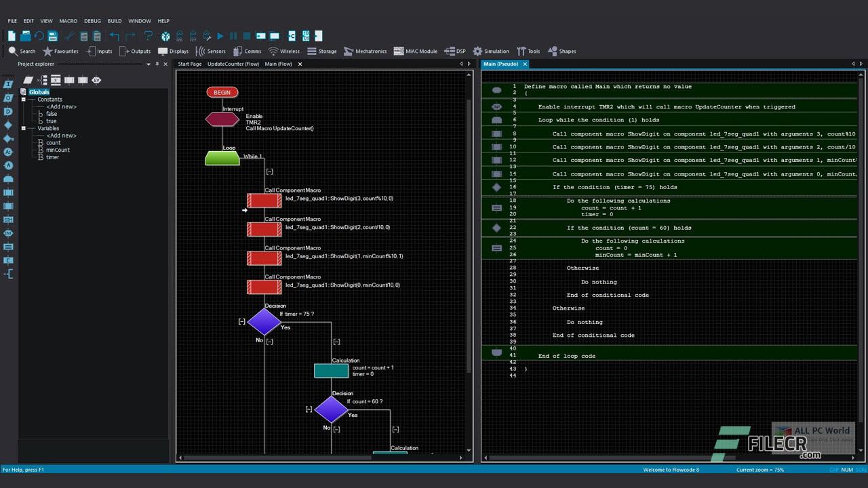Screen dimensions: 868x488
Task: Open the Search component toolbar
Action: coord(22,51)
